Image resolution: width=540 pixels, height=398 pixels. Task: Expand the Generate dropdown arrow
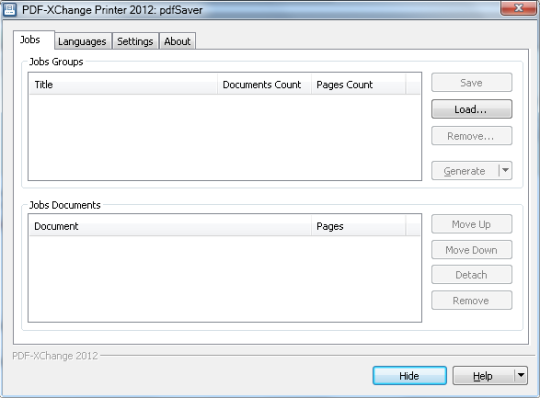point(505,170)
